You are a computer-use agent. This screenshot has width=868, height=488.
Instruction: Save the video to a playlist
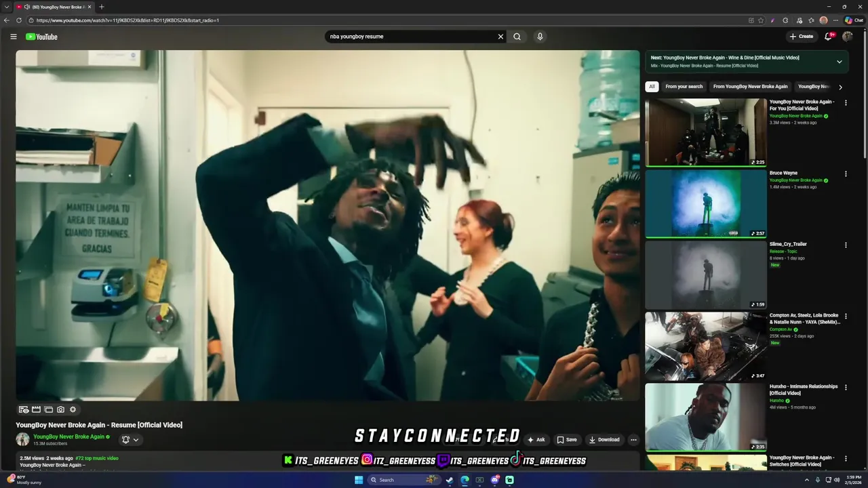[567, 439]
